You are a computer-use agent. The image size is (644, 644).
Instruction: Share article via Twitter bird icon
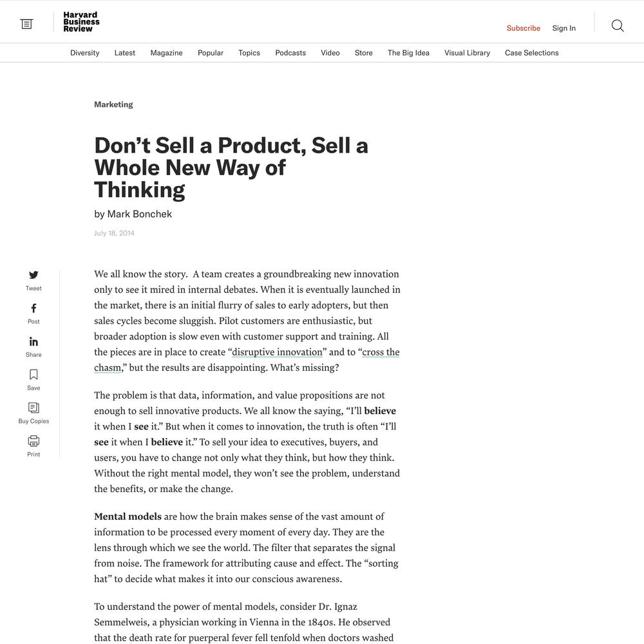coord(33,275)
